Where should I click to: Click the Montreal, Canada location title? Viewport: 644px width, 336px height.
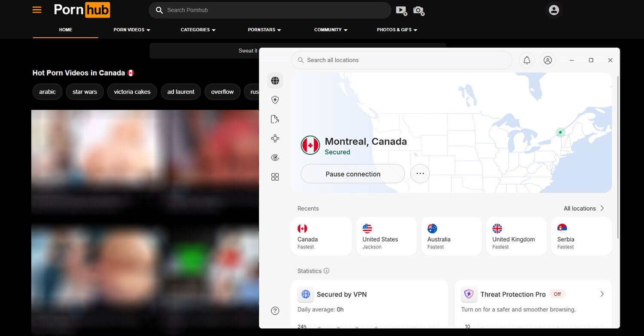pos(366,141)
